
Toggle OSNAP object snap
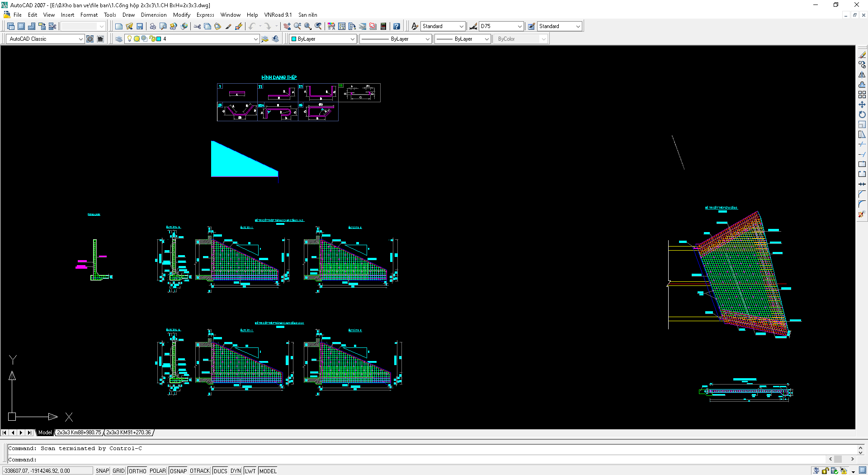(178, 471)
